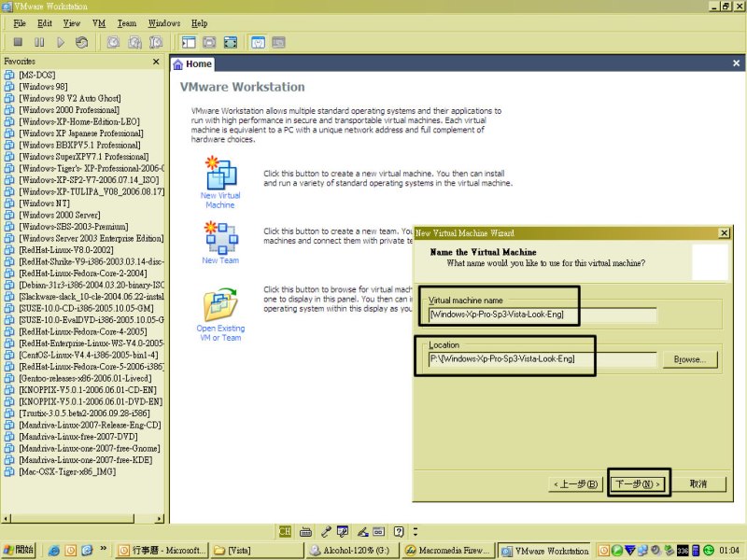Open the View menu
The width and height of the screenshot is (747, 560).
[72, 23]
